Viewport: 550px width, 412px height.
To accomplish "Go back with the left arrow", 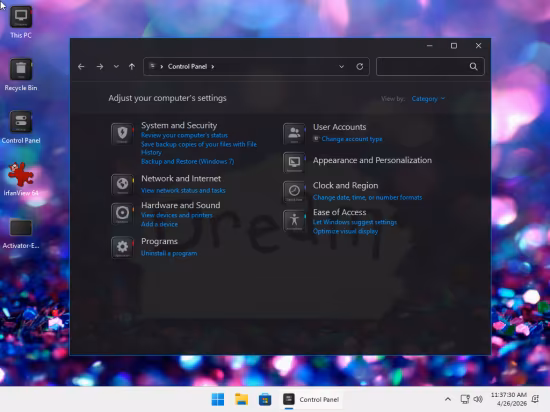I will [81, 67].
